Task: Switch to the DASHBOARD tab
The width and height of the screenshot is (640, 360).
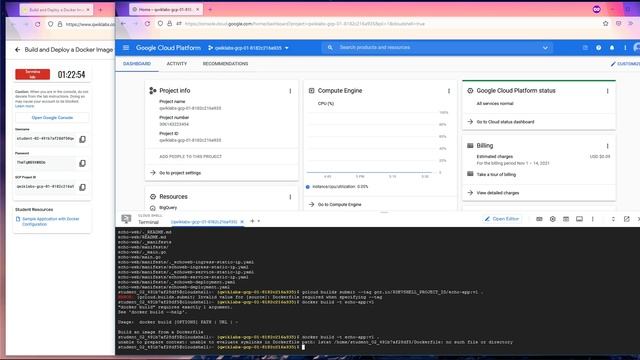Action: tap(137, 64)
